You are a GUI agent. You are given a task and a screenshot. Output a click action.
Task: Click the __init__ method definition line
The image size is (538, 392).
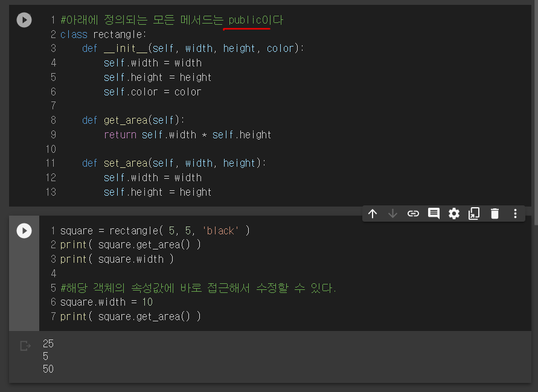[x=193, y=48]
